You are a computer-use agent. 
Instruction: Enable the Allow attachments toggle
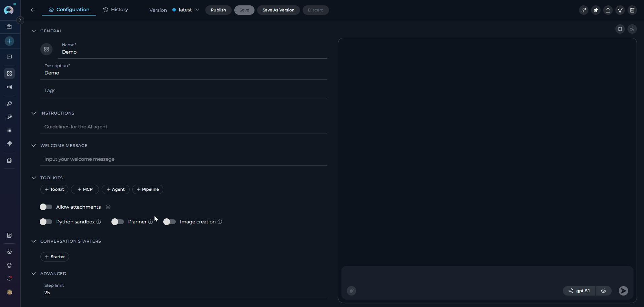tap(46, 207)
